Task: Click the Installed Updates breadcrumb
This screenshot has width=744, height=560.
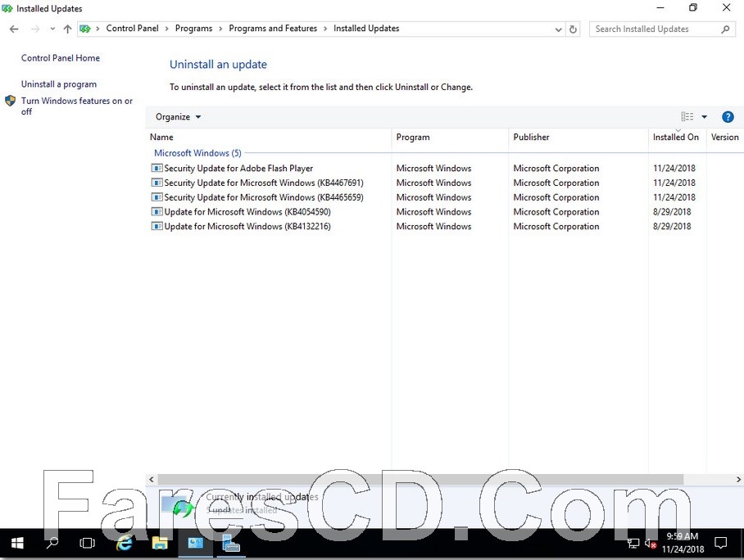Action: click(x=366, y=29)
